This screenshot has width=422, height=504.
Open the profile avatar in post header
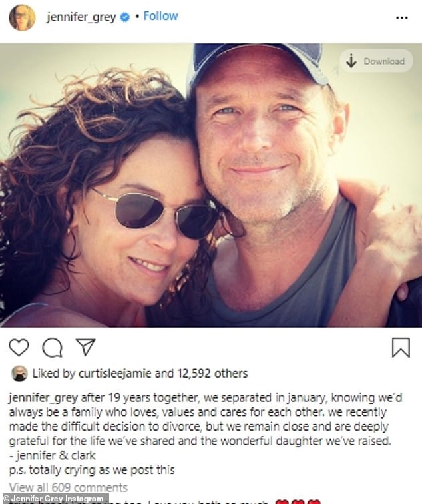(22, 17)
